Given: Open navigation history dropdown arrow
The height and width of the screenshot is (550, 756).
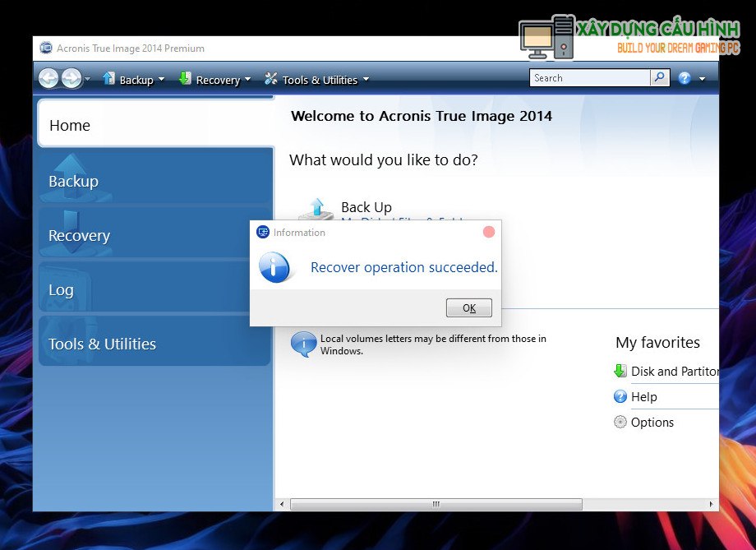Looking at the screenshot, I should 88,80.
